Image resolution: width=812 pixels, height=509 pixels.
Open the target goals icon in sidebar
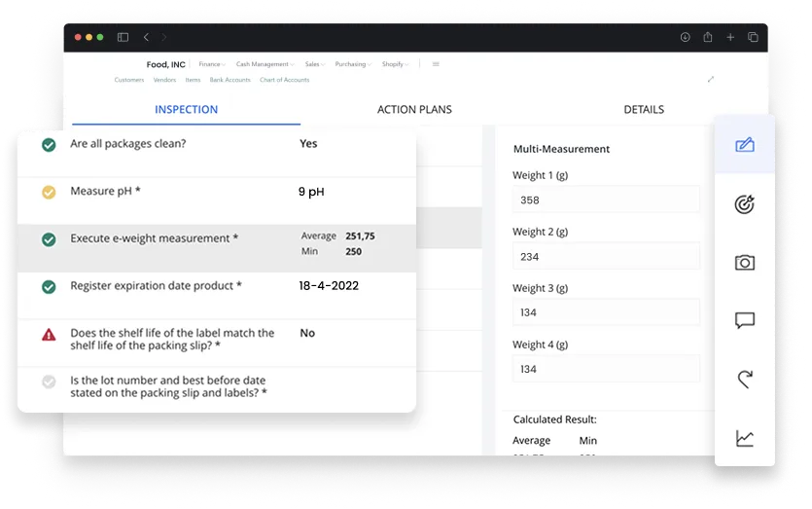tap(744, 204)
